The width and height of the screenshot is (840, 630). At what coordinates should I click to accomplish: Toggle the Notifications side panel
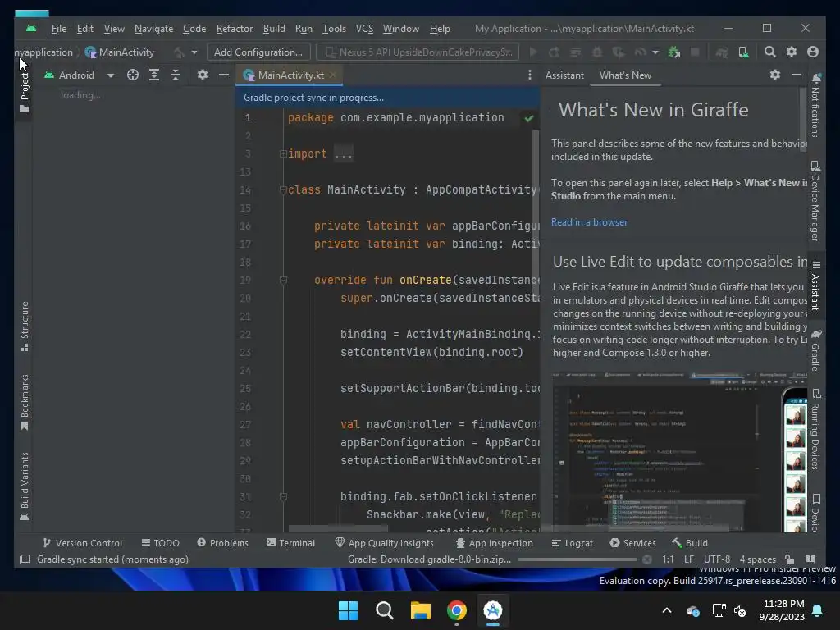click(x=815, y=106)
